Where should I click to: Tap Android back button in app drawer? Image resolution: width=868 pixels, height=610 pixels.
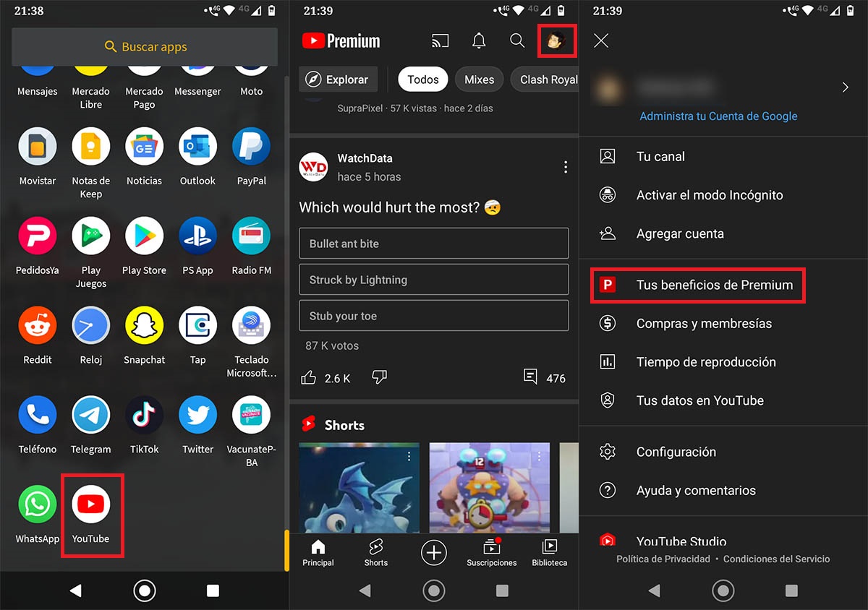coord(76,590)
